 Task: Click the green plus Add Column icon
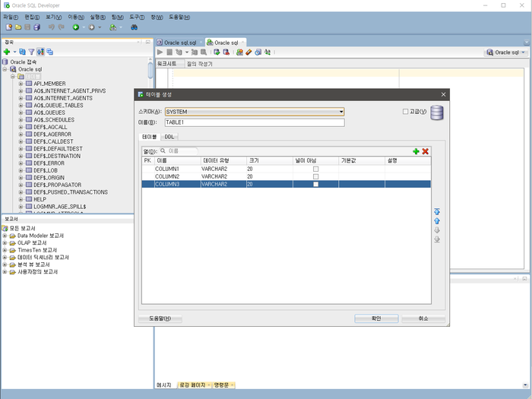(416, 151)
